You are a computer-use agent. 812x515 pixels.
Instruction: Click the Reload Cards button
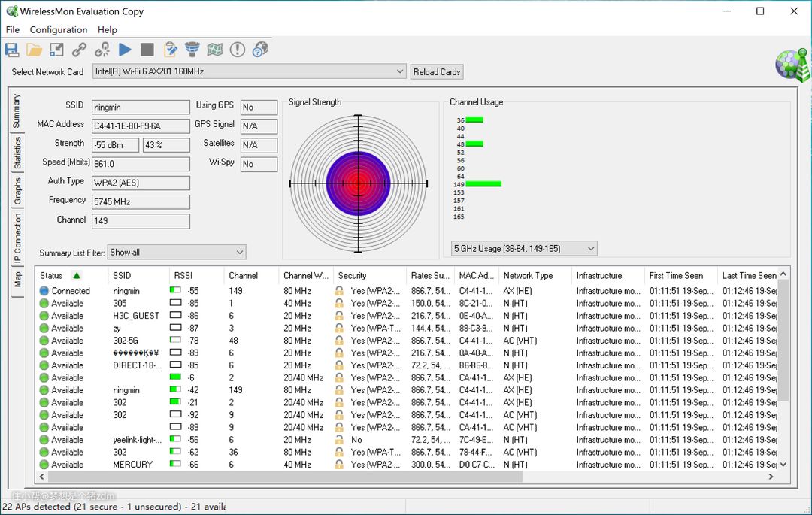pos(437,72)
